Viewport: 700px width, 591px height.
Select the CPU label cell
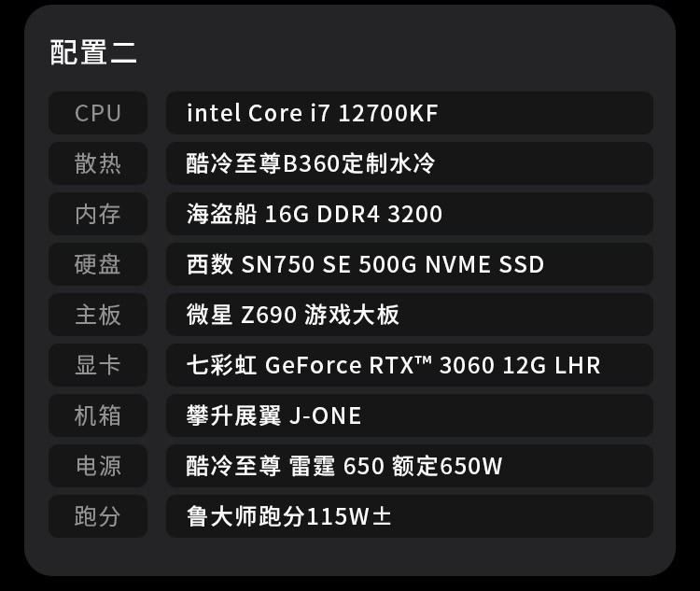(98, 113)
